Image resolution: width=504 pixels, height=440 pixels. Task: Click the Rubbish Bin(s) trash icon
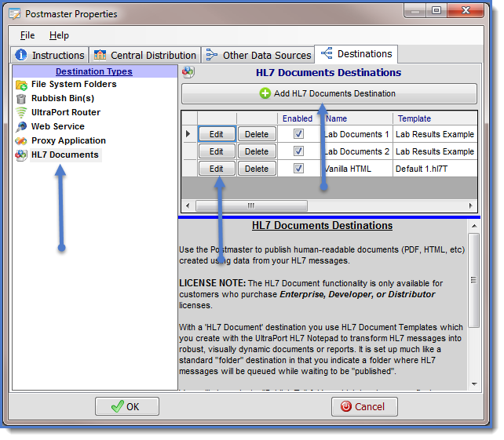[22, 99]
